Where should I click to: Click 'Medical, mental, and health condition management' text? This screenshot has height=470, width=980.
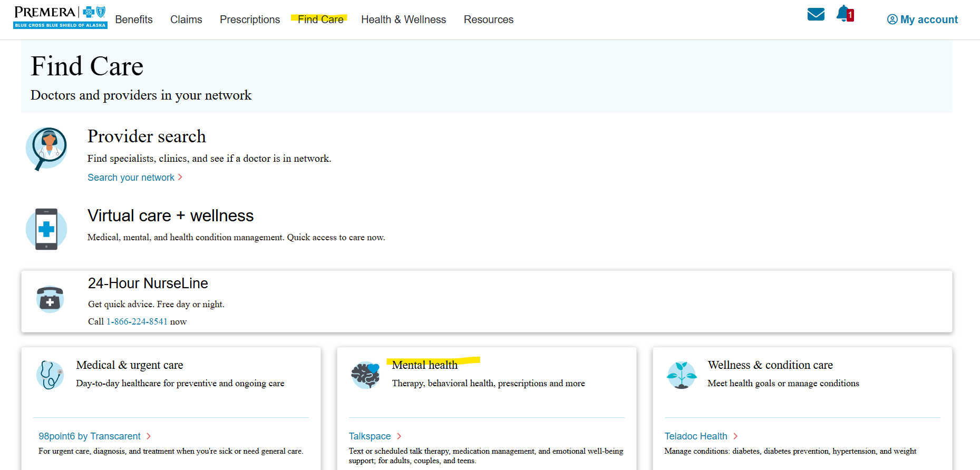pyautogui.click(x=236, y=238)
